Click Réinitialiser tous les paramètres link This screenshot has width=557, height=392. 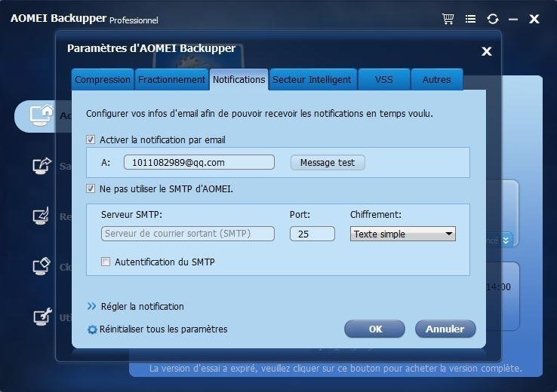(163, 329)
